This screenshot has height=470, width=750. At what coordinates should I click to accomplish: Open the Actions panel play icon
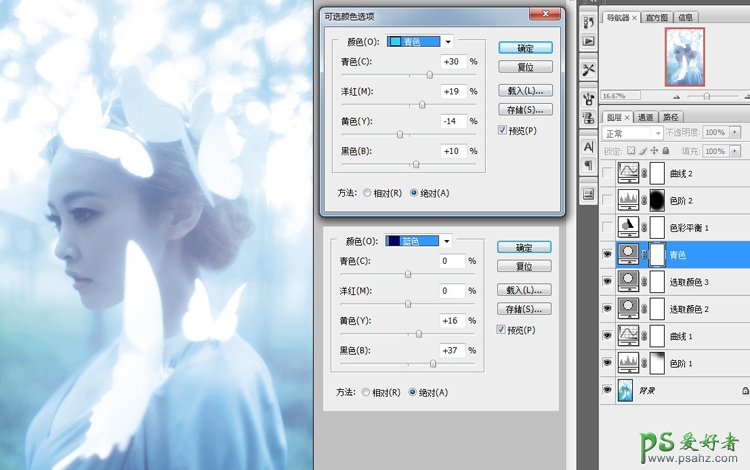pos(588,41)
